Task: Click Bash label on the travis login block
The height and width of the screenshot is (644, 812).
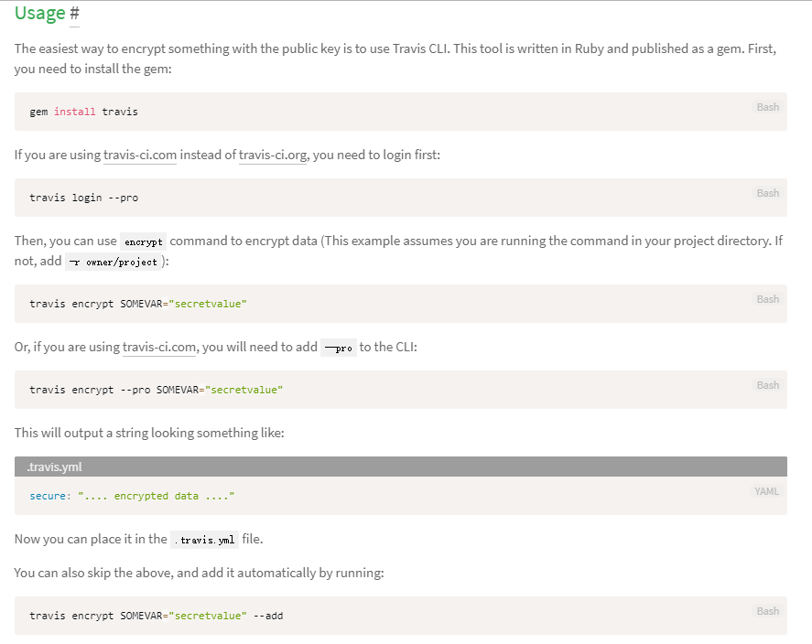Action: click(x=767, y=193)
